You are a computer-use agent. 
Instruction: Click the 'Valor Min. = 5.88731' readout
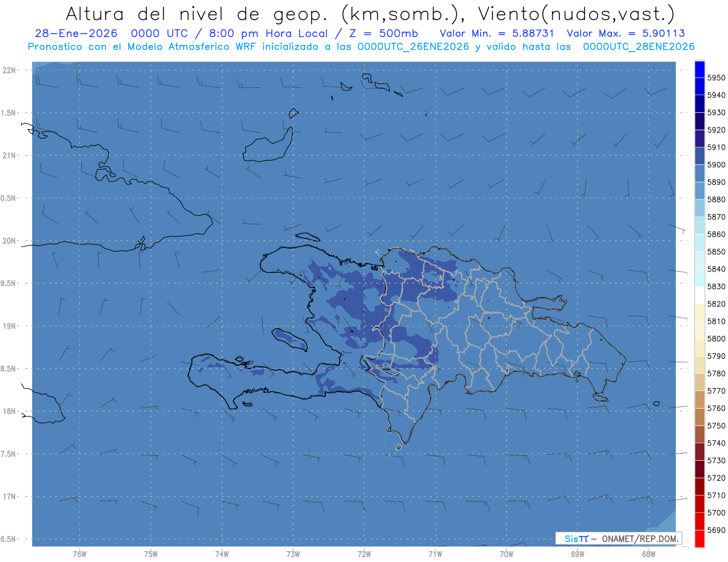tap(498, 33)
